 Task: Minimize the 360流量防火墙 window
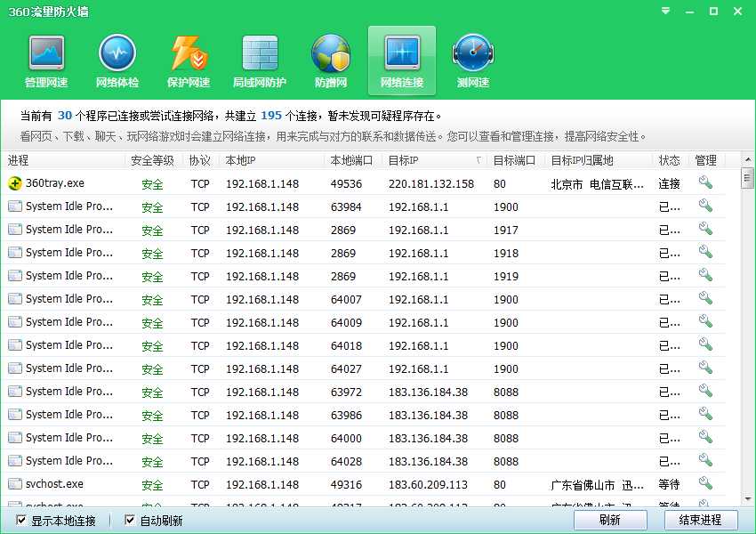pos(690,11)
